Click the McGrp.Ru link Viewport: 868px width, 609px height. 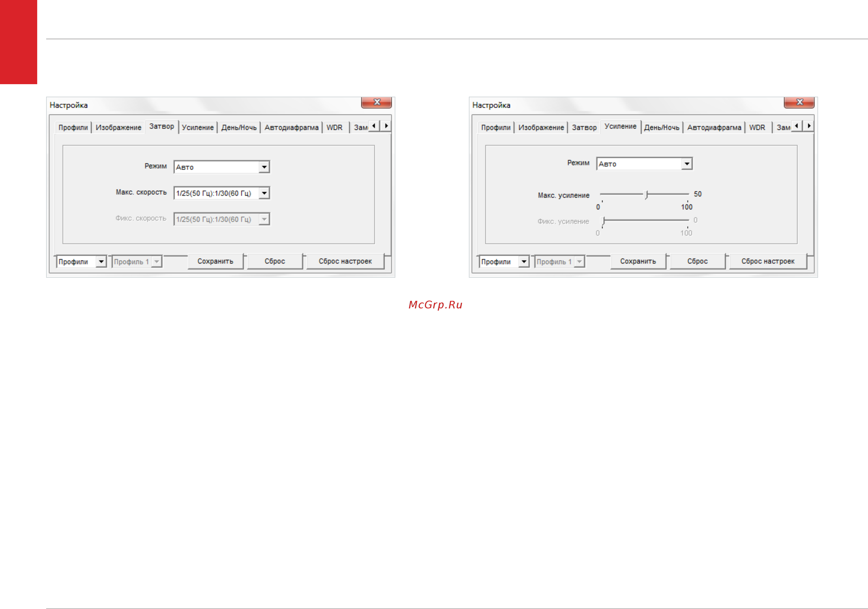tap(435, 305)
